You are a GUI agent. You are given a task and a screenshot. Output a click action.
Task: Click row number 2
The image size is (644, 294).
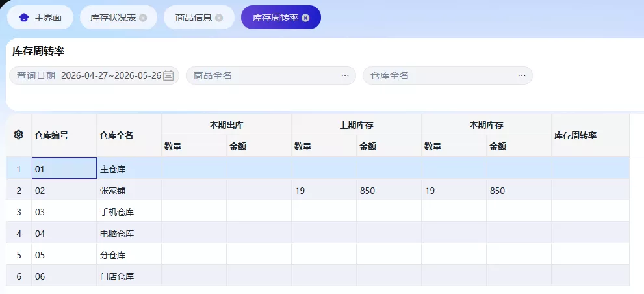18,191
